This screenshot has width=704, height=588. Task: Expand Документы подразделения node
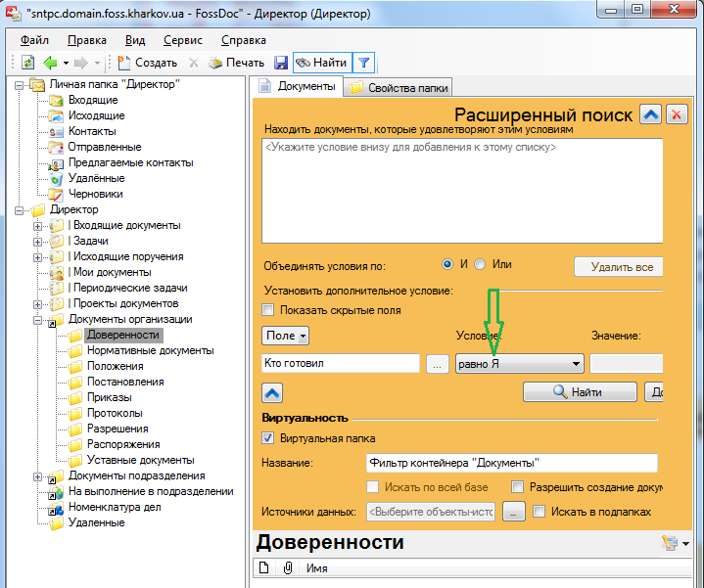point(38,476)
